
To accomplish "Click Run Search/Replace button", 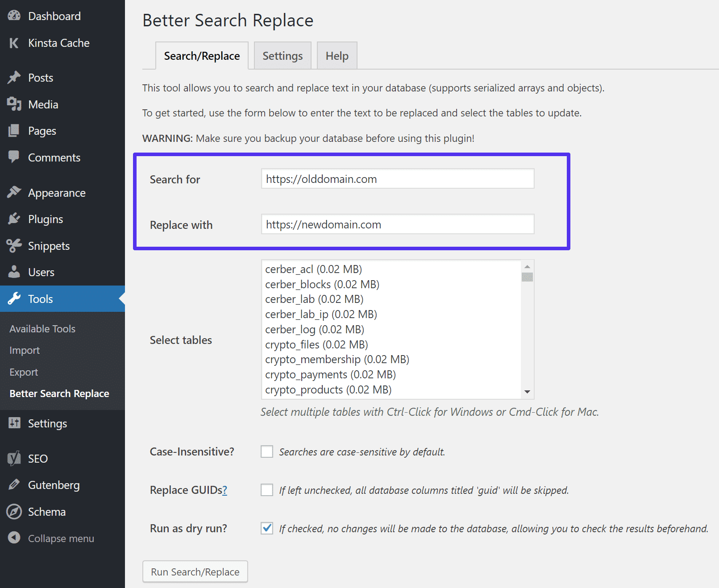I will pyautogui.click(x=195, y=571).
